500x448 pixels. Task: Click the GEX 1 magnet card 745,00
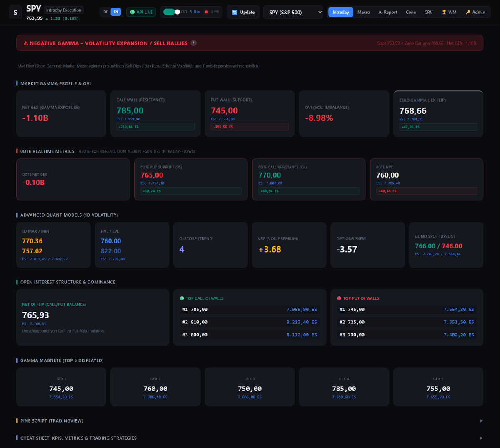(61, 387)
